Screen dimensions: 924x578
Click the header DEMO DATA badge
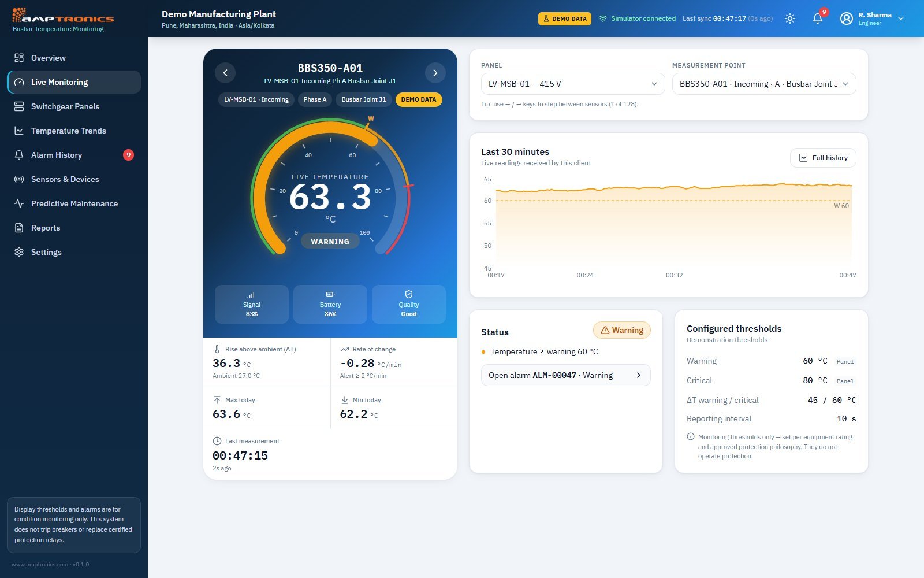pyautogui.click(x=565, y=18)
